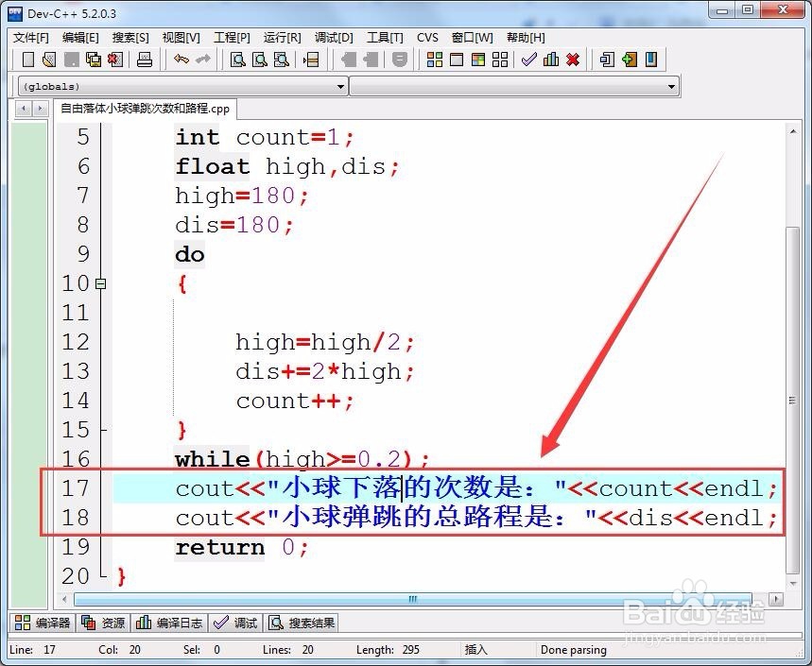Switch to the 资源 bottom tab
The width and height of the screenshot is (812, 666).
pyautogui.click(x=104, y=623)
